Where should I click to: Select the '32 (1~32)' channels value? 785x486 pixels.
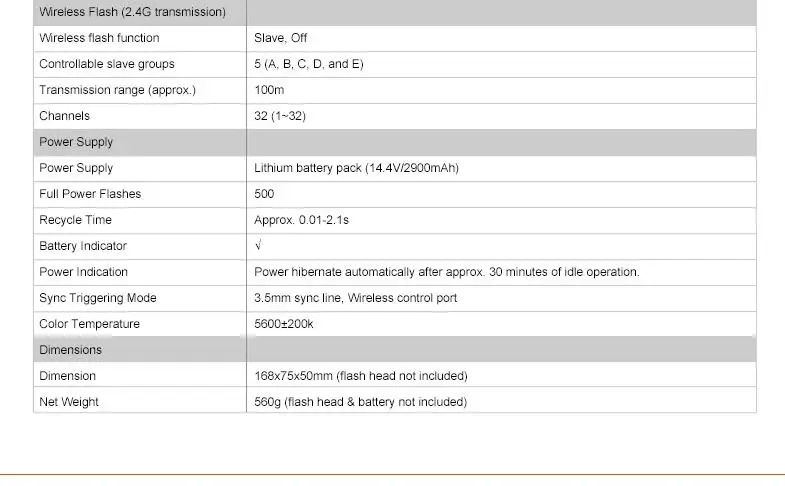point(279,116)
